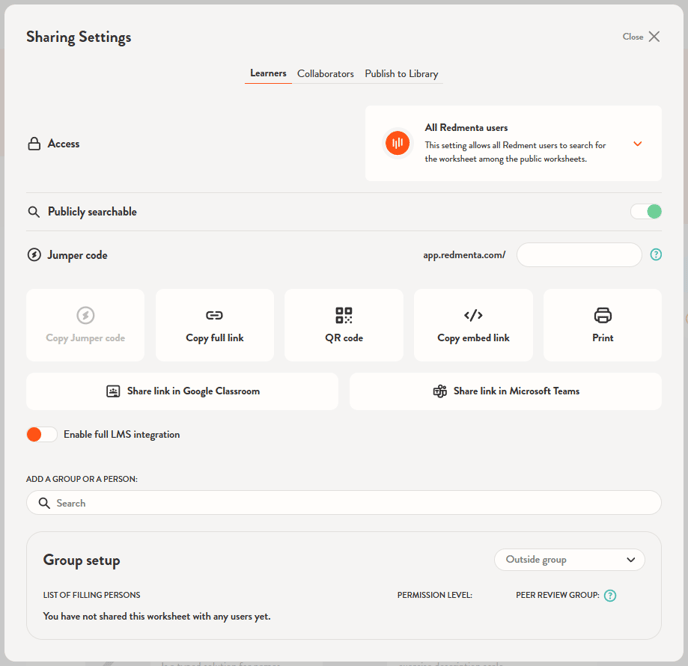688x666 pixels.
Task: Click the Copy Jumper code icon
Action: [x=85, y=316]
